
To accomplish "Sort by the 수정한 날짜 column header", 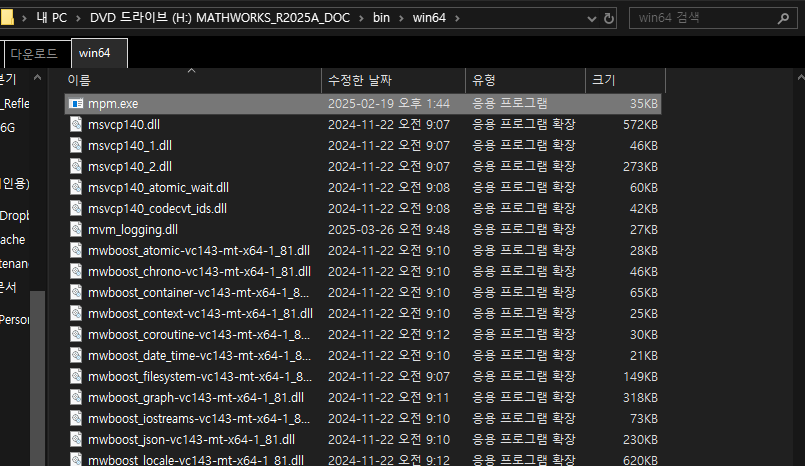I will (360, 80).
